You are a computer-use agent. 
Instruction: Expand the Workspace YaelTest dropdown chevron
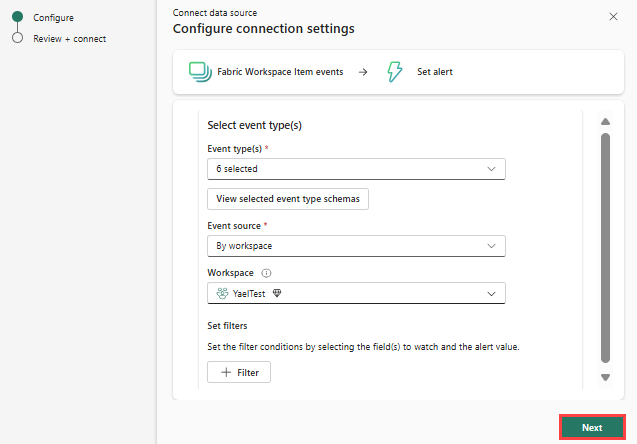pyautogui.click(x=491, y=294)
